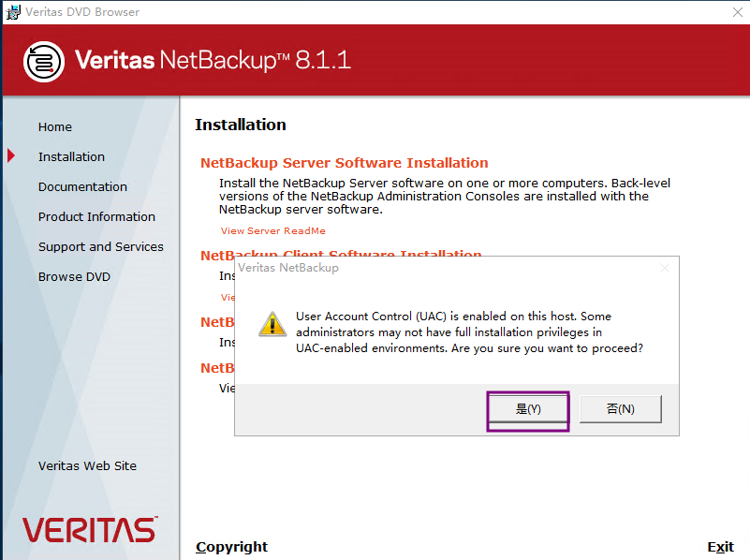The image size is (750, 560).
Task: Click the Veritas NetBackup circular logo icon
Action: coord(43,62)
